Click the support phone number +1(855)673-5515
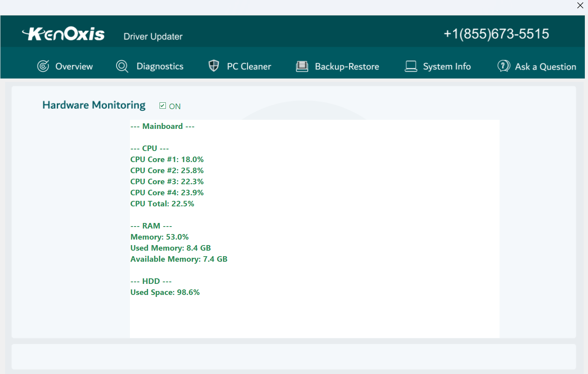The image size is (588, 374). pyautogui.click(x=497, y=34)
